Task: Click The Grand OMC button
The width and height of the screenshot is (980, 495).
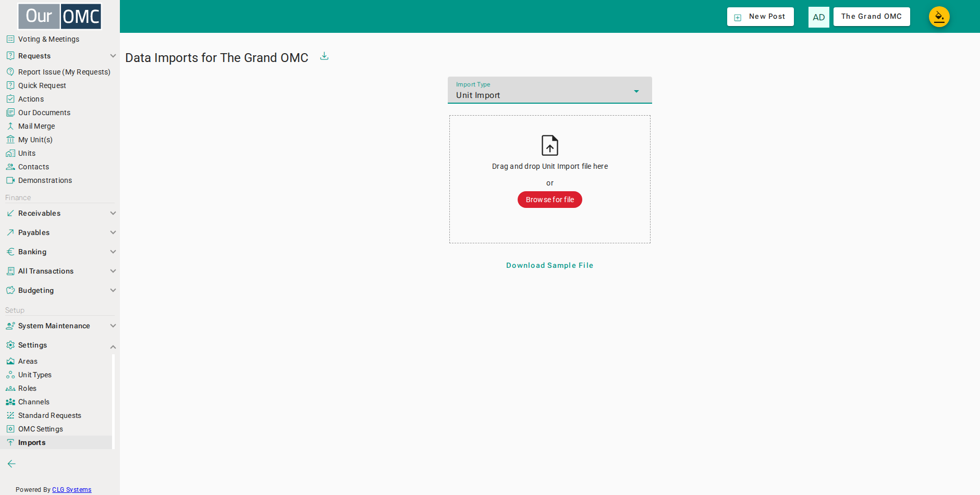Action: point(872,17)
